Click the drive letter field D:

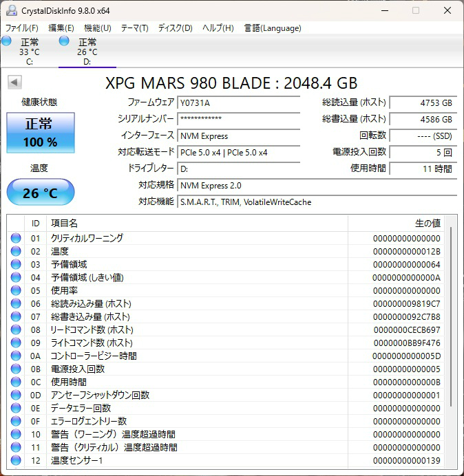point(238,169)
